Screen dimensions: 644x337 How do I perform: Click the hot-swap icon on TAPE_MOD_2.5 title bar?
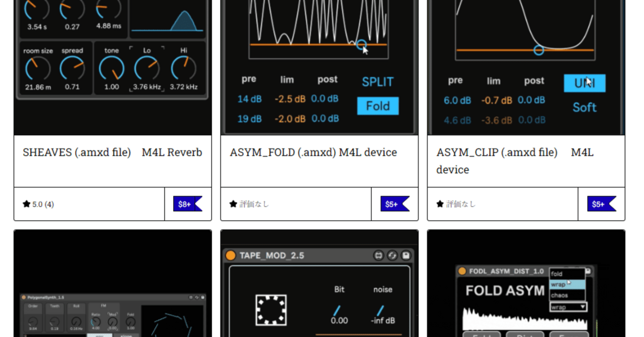tap(379, 255)
